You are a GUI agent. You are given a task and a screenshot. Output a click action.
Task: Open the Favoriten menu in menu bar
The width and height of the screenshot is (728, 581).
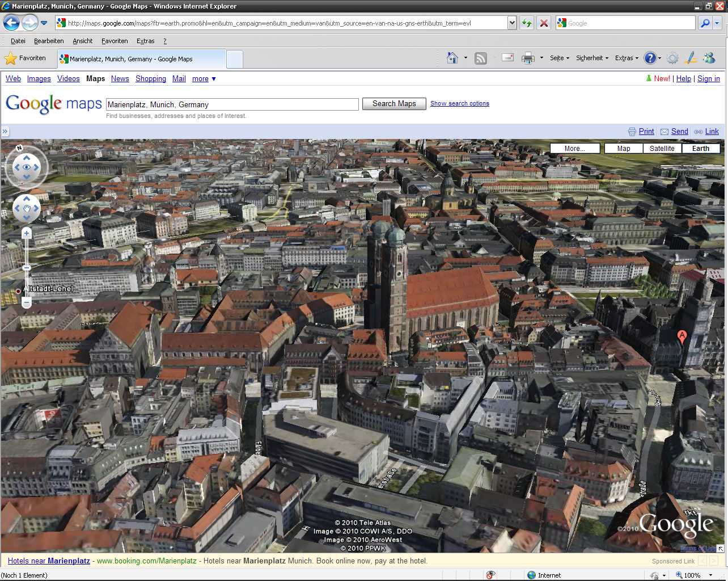115,41
